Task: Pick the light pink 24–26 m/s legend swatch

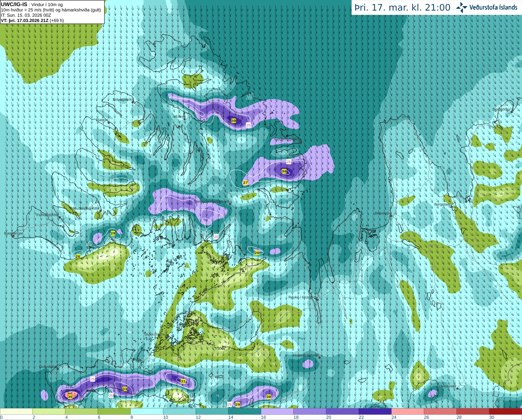Action: click(x=408, y=411)
